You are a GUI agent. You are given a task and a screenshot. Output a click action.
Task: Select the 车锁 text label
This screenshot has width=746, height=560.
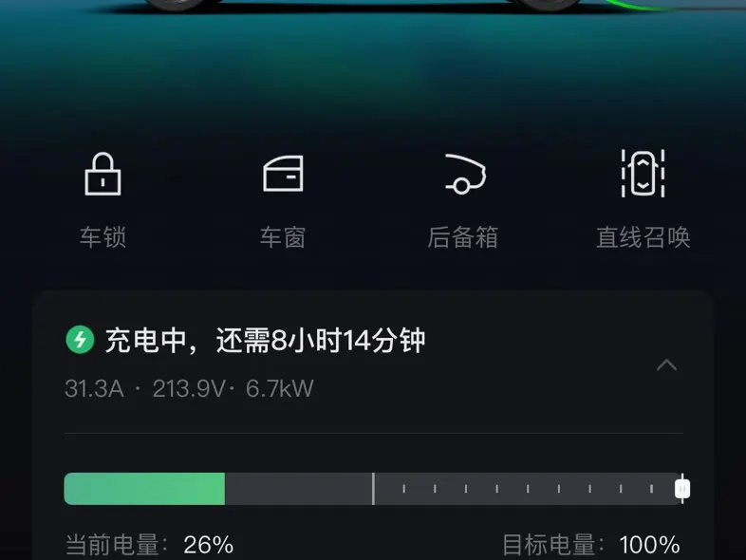103,237
